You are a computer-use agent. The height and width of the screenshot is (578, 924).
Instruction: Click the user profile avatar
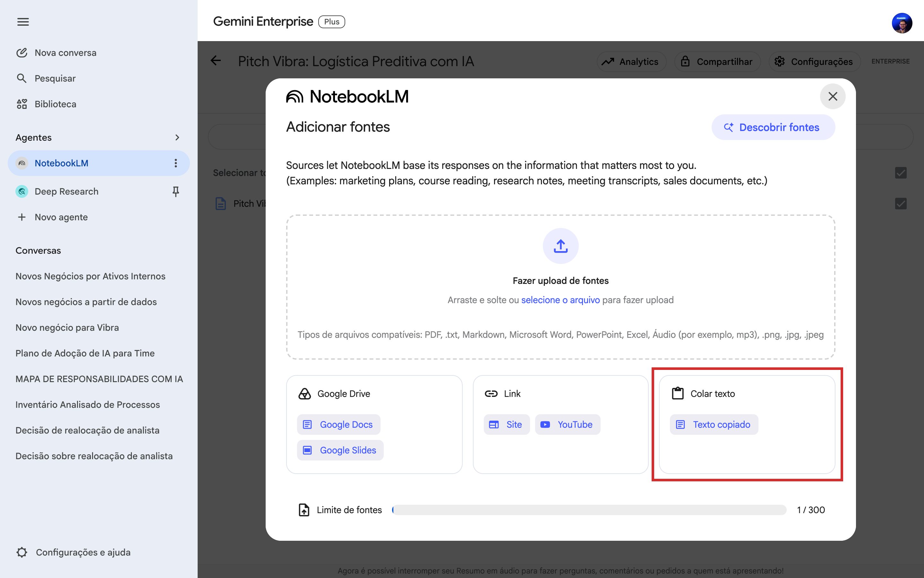pos(902,23)
